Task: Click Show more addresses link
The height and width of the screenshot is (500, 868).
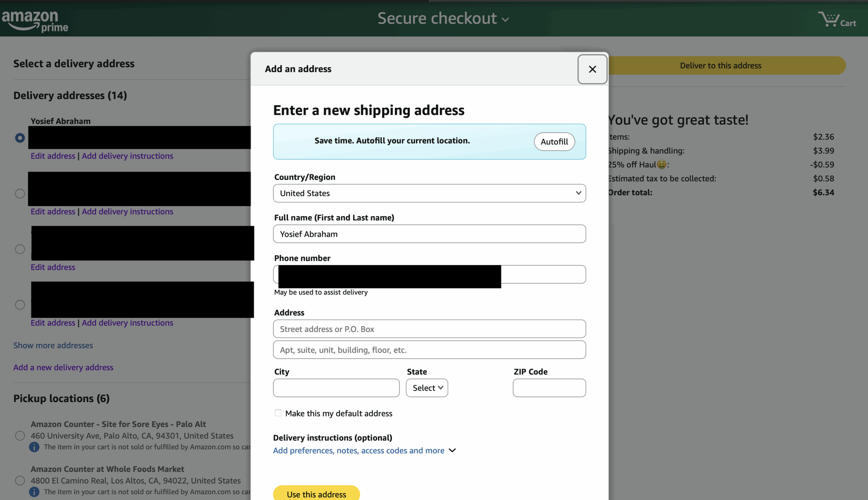Action: click(x=53, y=345)
